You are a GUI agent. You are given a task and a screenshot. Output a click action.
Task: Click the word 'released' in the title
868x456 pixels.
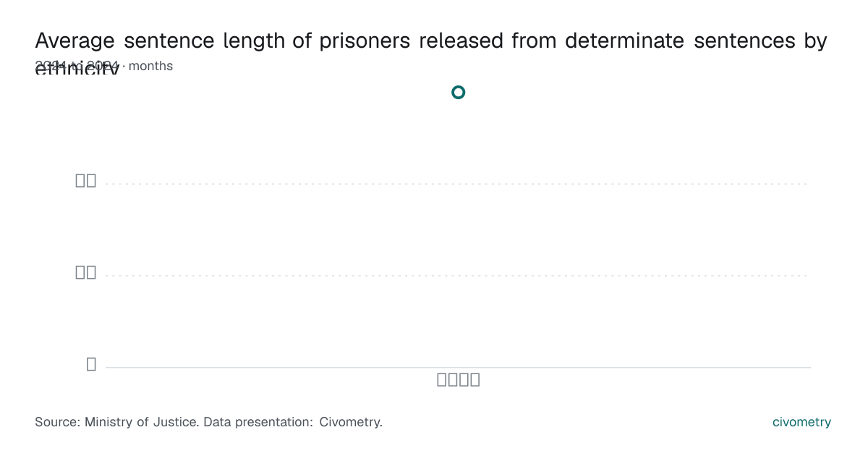pyautogui.click(x=463, y=41)
